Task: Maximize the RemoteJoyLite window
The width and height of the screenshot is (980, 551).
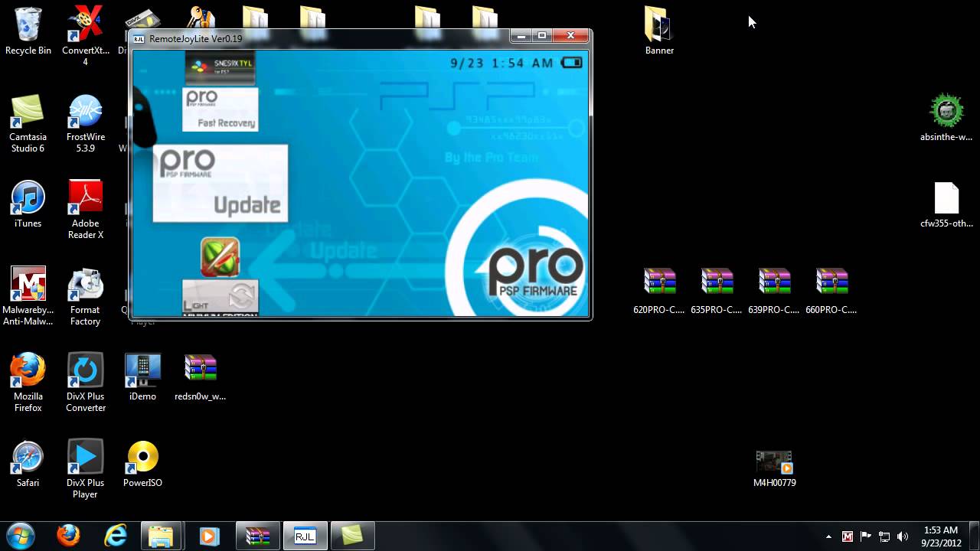Action: point(542,36)
